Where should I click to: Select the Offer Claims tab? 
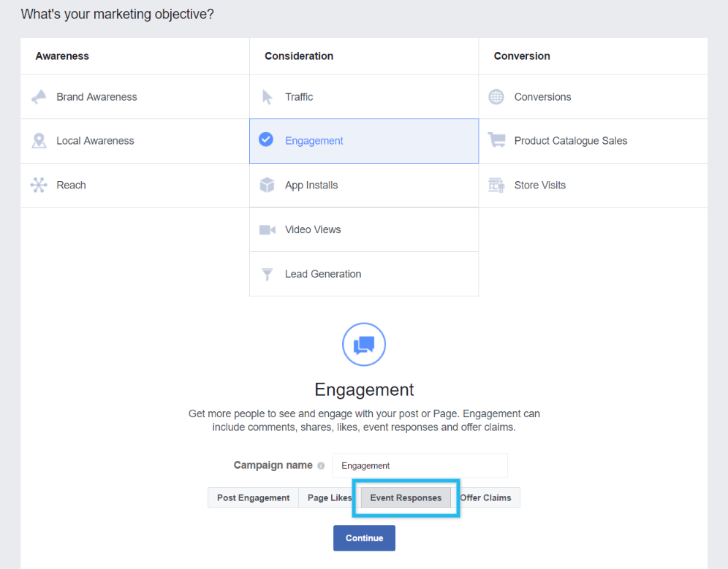(486, 498)
